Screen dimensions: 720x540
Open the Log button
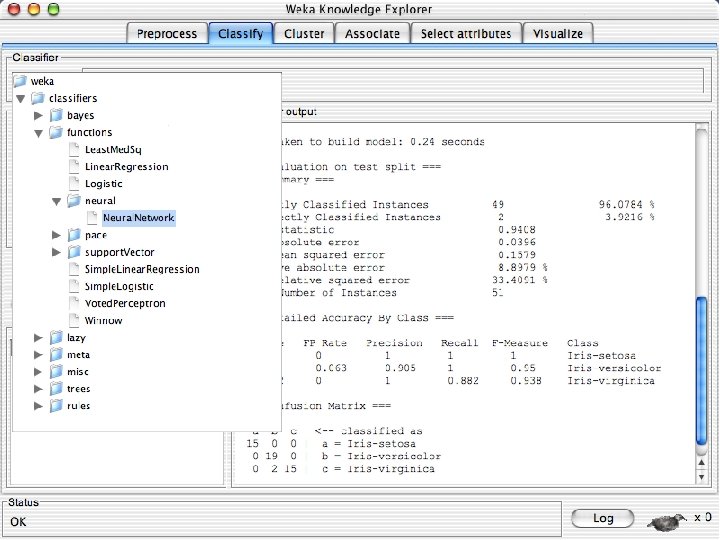point(603,518)
